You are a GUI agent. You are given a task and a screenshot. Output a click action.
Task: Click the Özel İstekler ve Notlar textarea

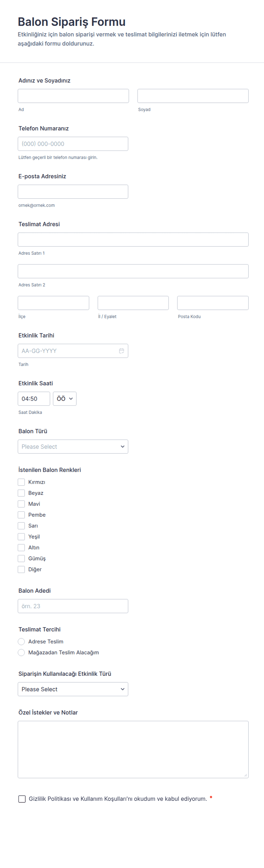(133, 749)
